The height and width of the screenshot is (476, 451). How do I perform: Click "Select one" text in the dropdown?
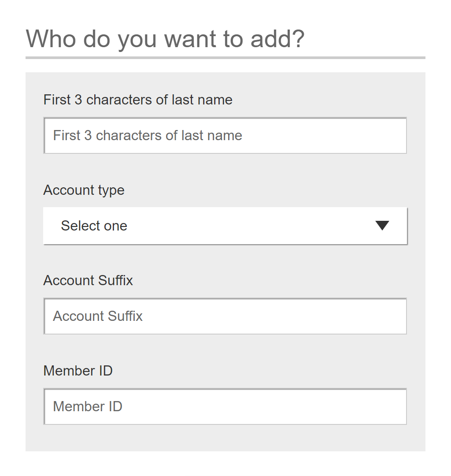[x=94, y=226]
